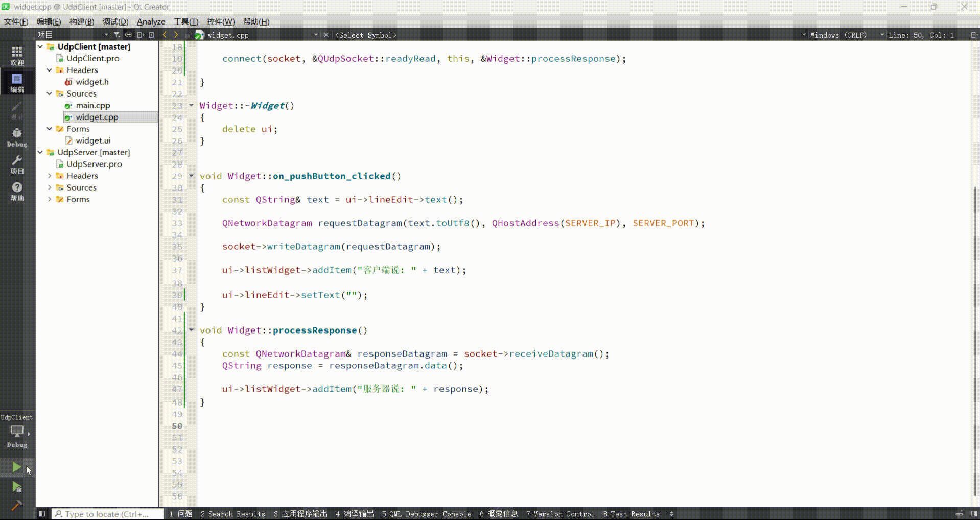Image resolution: width=980 pixels, height=520 pixels.
Task: Select UdpServer.pro in project tree
Action: tap(94, 164)
